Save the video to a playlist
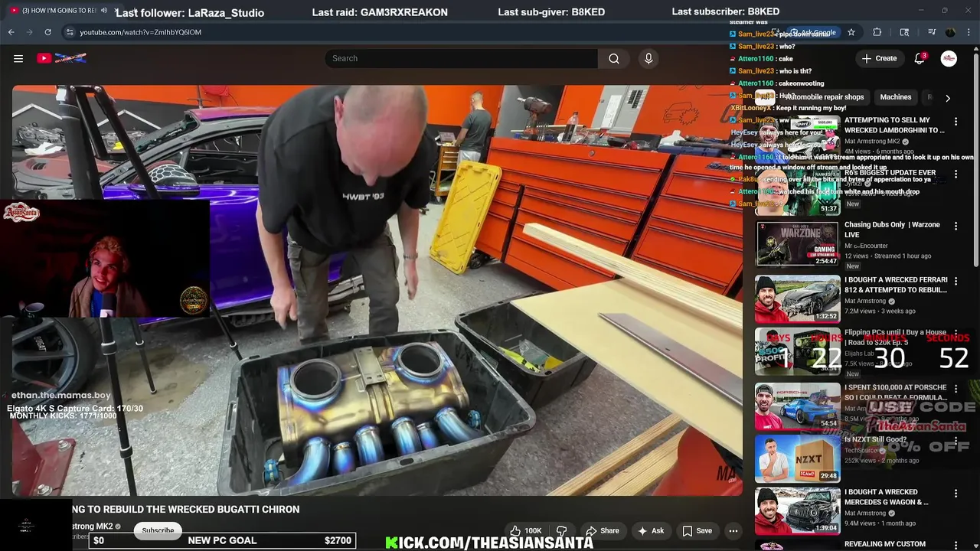Image resolution: width=980 pixels, height=551 pixels. [x=697, y=530]
